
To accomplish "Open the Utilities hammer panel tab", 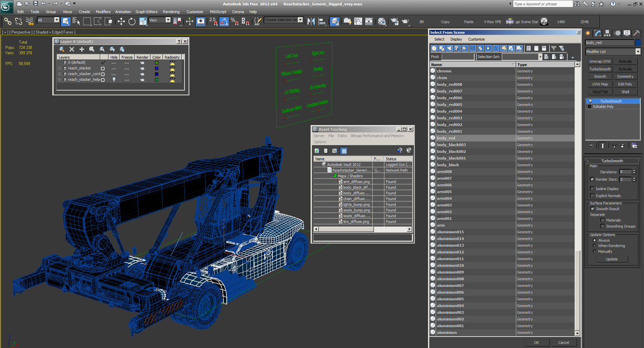I will pyautogui.click(x=636, y=33).
